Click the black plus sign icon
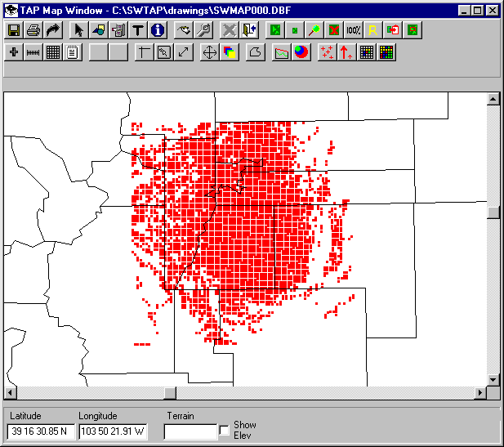Screen dimensions: 504x447 tap(14, 52)
